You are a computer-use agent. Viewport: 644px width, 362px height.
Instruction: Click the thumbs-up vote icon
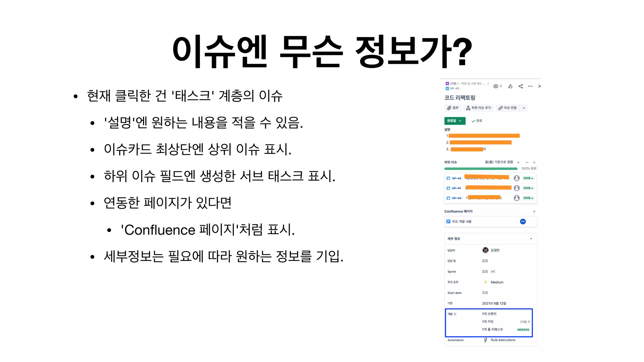pos(510,86)
